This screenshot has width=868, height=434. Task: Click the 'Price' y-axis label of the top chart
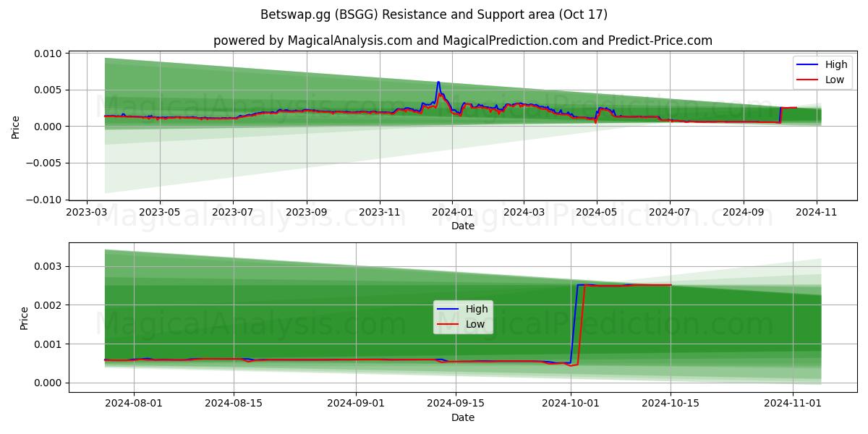point(16,127)
